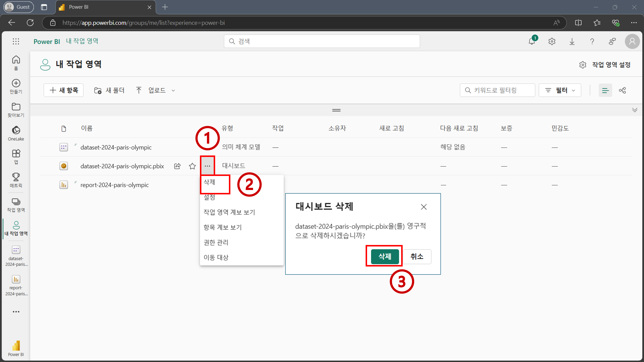Viewport: 644px width, 362px height.
Task: Switch to list view icon
Action: click(x=605, y=90)
